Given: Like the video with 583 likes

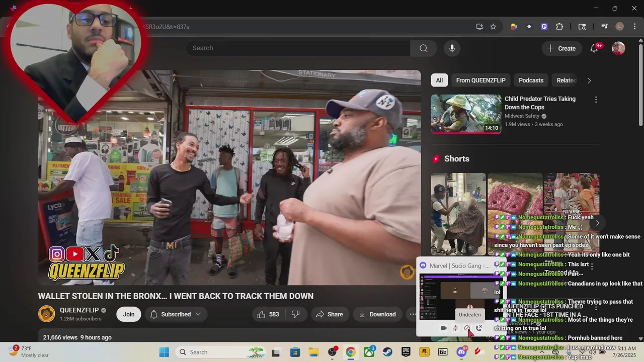Looking at the screenshot, I should (268, 314).
